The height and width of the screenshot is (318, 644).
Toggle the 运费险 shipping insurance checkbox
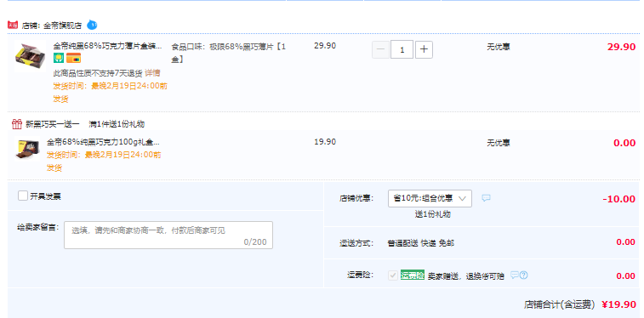pos(393,275)
